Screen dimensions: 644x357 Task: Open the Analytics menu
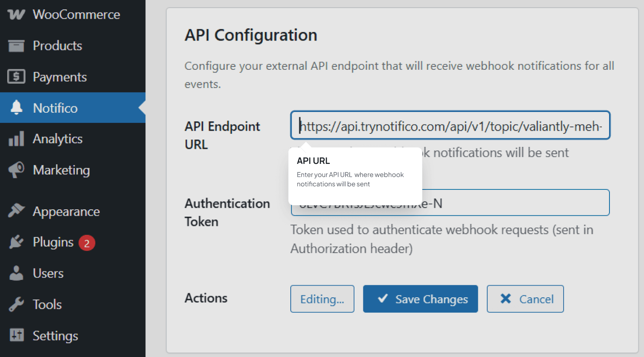pos(73,139)
